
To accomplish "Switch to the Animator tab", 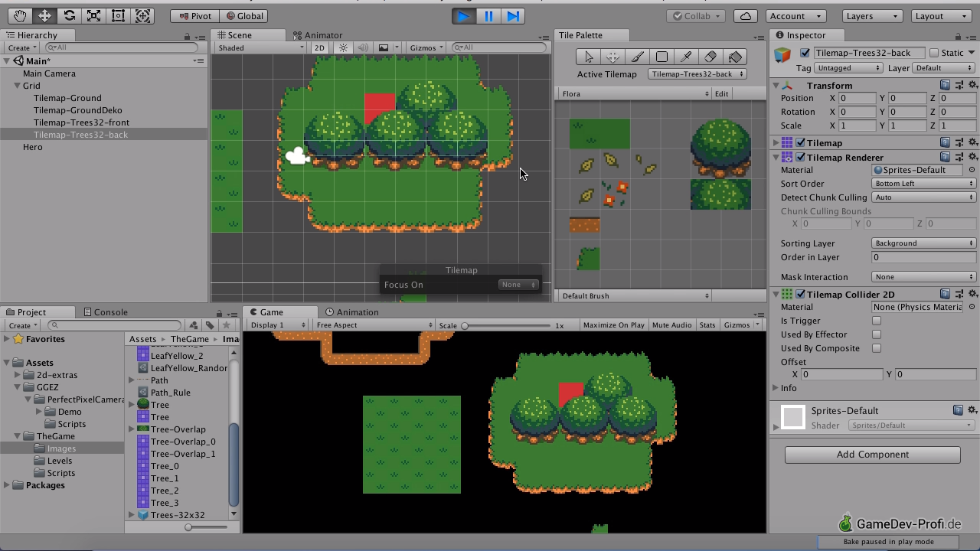I will point(317,35).
